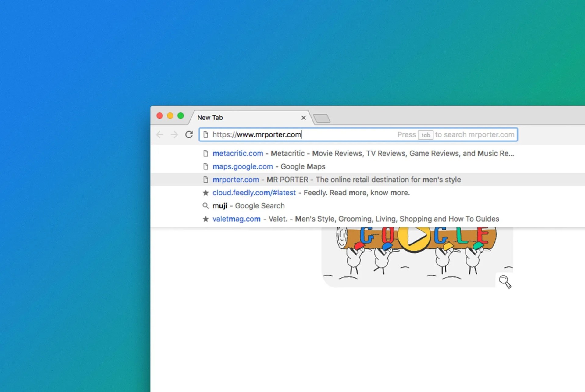585x392 pixels.
Task: Click the 'to search mrporter.com' hint text
Action: 475,134
